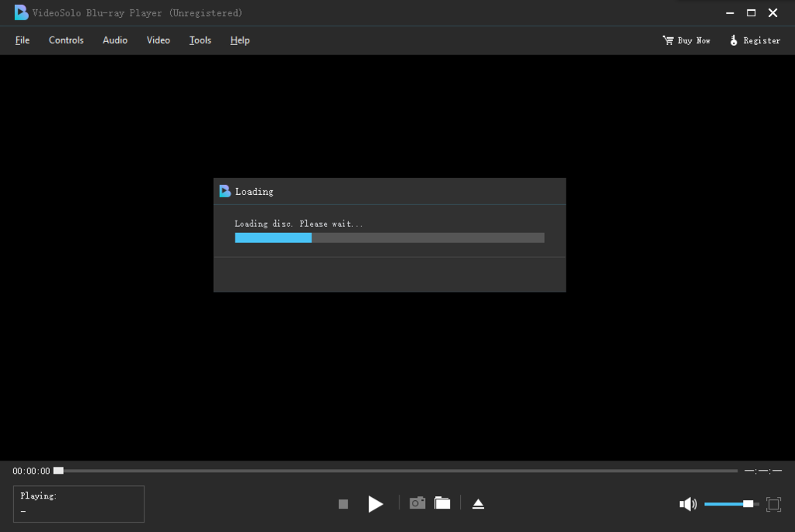Viewport: 795px width, 532px height.
Task: Open the Audio menu
Action: 115,40
